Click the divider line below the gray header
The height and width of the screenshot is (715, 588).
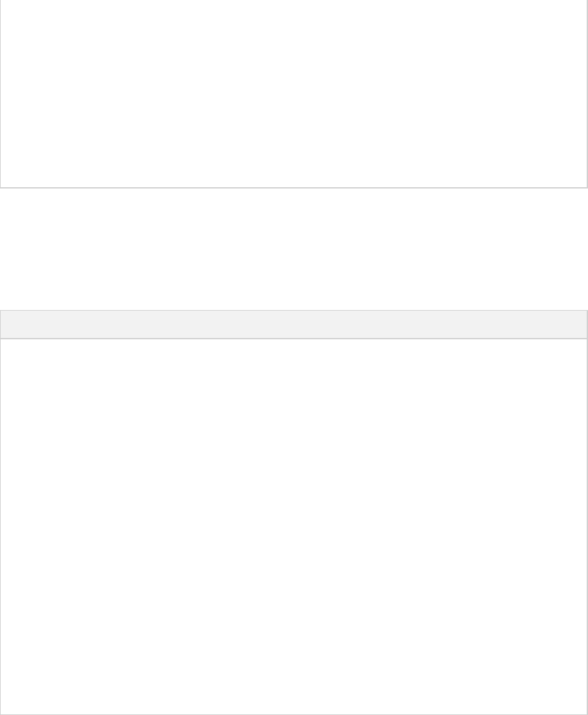point(294,339)
